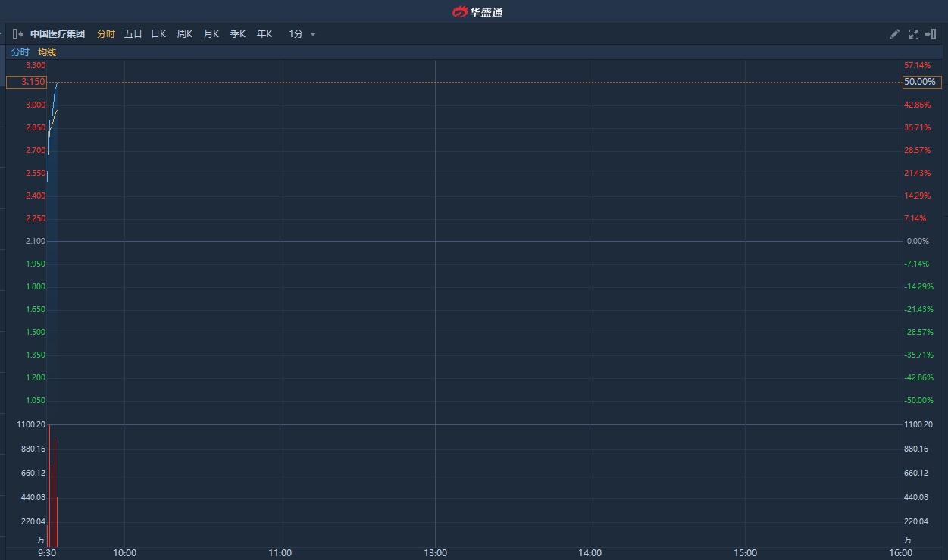Click the 3.150 current price label
This screenshot has height=560, width=948.
pyautogui.click(x=27, y=82)
